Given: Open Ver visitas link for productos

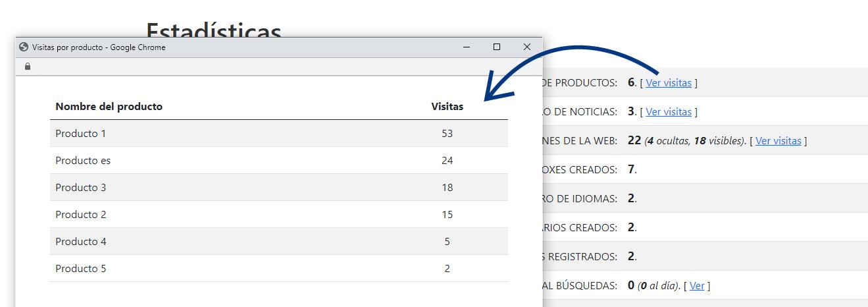Looking at the screenshot, I should tap(668, 83).
